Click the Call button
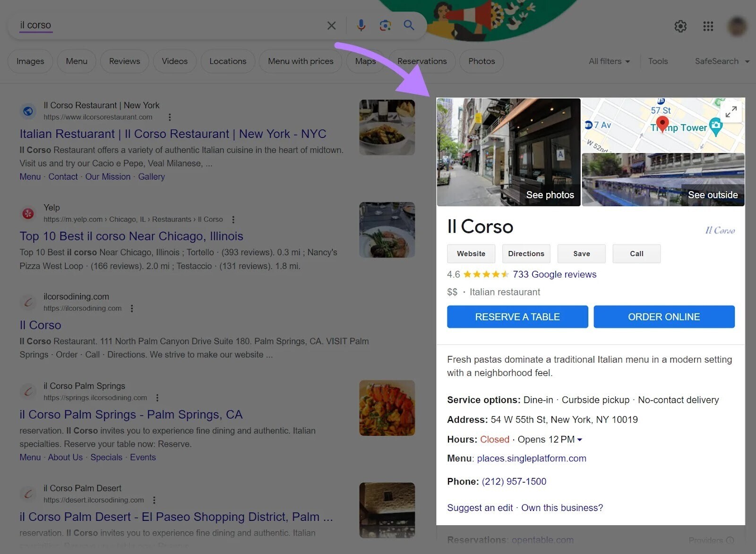This screenshot has height=554, width=756. pos(636,254)
